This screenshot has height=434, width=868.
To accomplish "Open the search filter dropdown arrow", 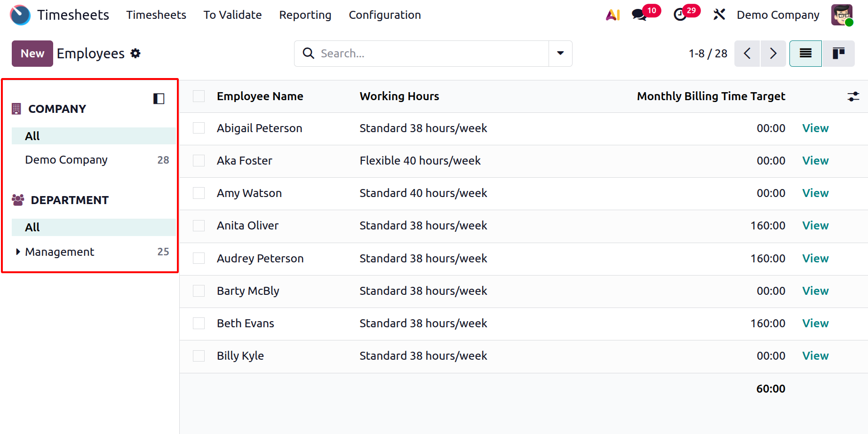I will 560,54.
